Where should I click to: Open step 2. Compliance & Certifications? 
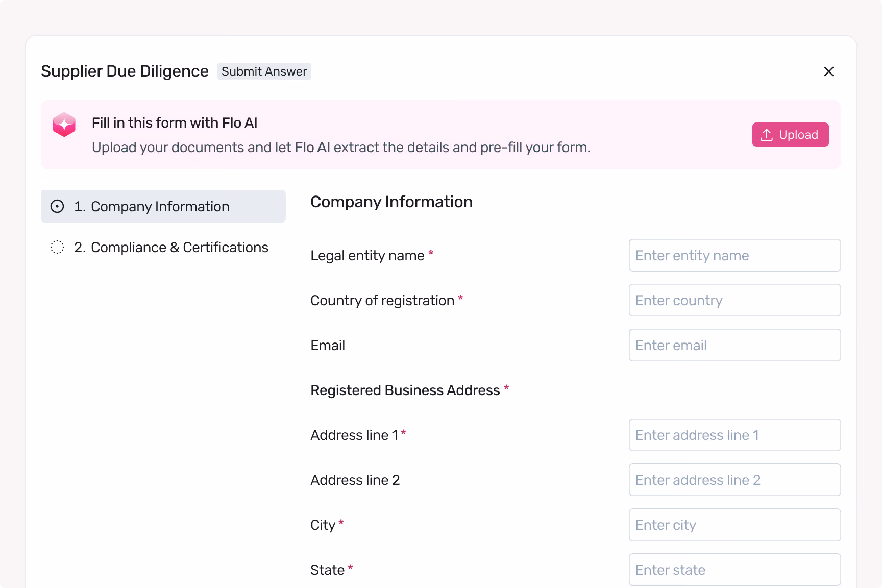[x=163, y=247]
